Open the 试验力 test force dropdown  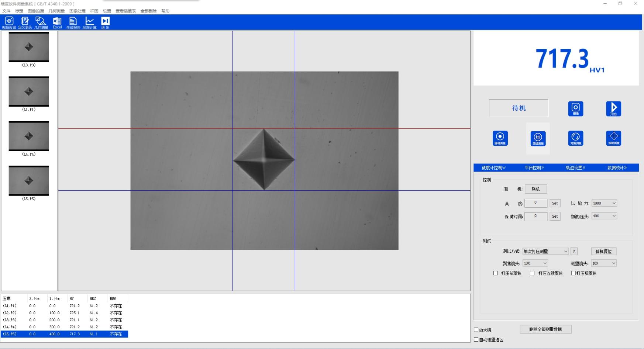coord(604,203)
